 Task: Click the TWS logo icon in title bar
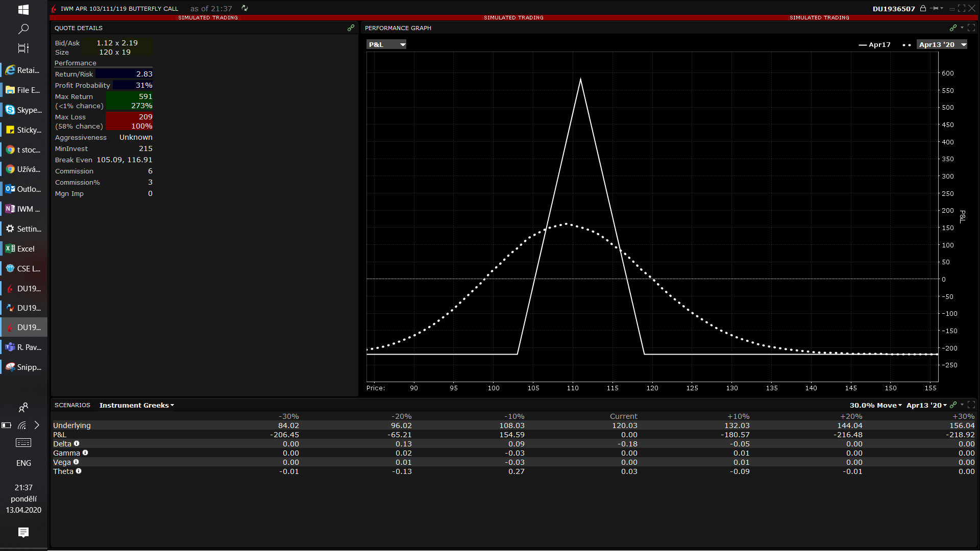[x=54, y=9]
